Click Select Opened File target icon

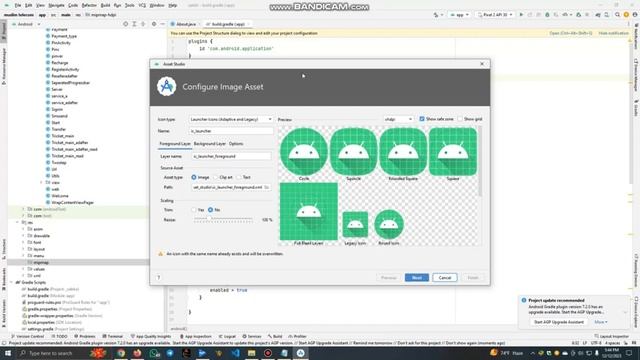[x=126, y=24]
